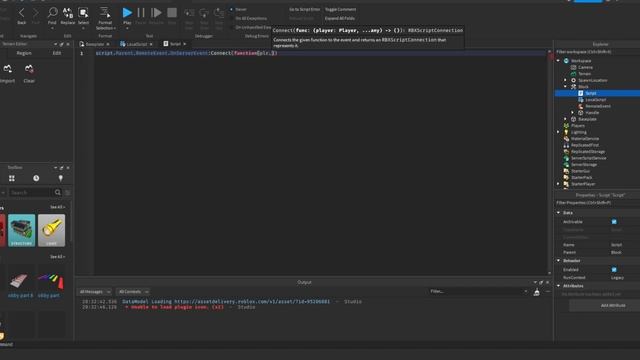Image resolution: width=640 pixels, height=360 pixels.
Task: Expand the SpawnLocation node
Action: click(565, 80)
